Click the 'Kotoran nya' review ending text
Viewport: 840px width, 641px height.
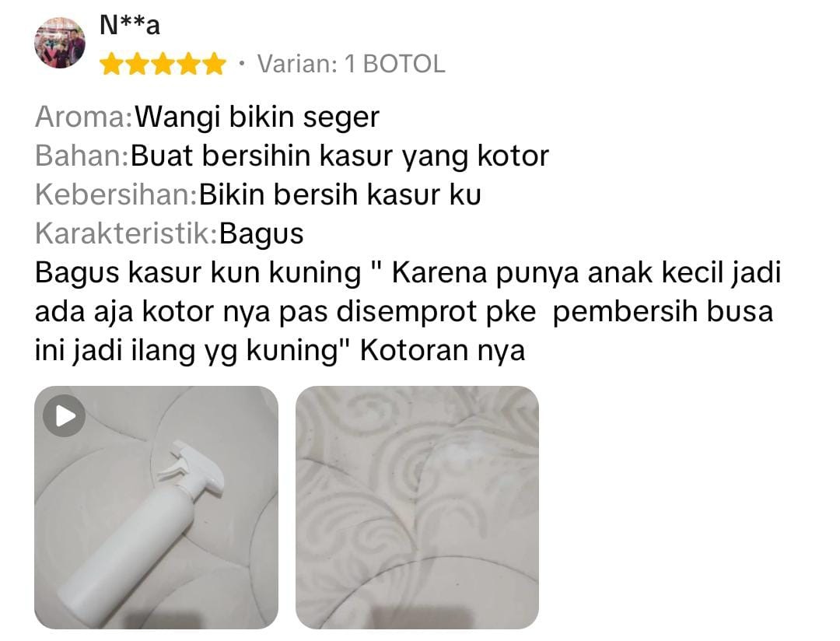click(x=443, y=351)
